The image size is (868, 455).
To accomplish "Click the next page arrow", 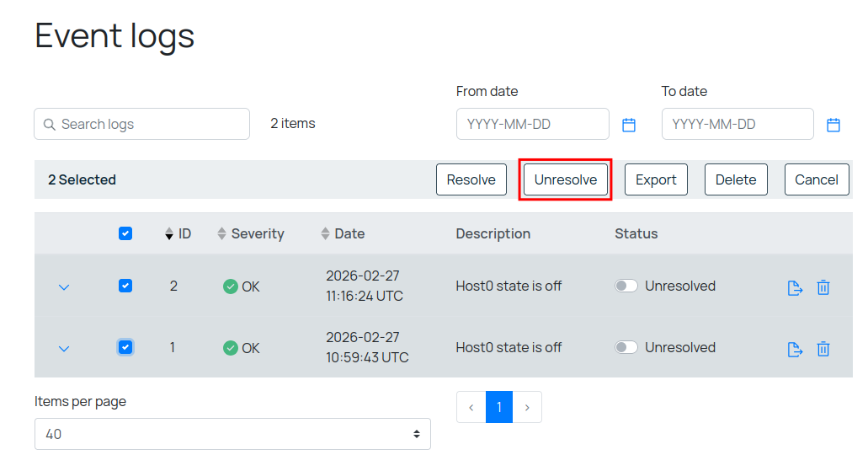I will (527, 407).
